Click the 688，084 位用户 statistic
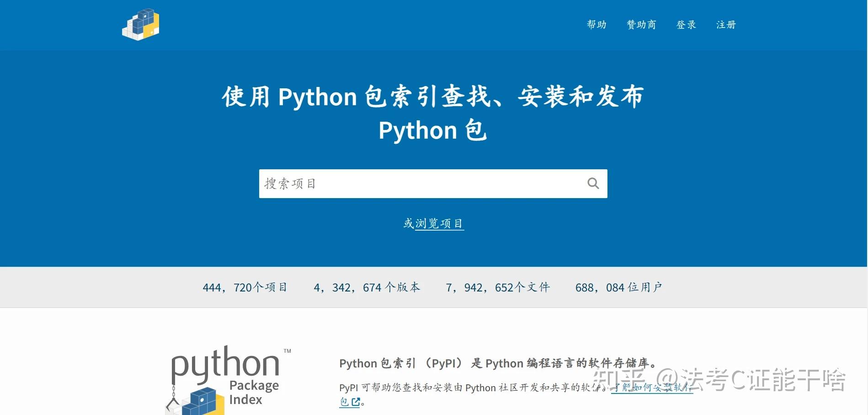Screen dimensions: 868x415 point(618,287)
